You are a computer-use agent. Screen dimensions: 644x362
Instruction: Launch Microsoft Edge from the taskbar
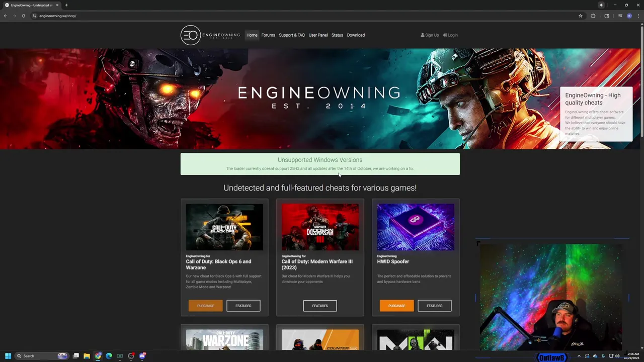109,356
